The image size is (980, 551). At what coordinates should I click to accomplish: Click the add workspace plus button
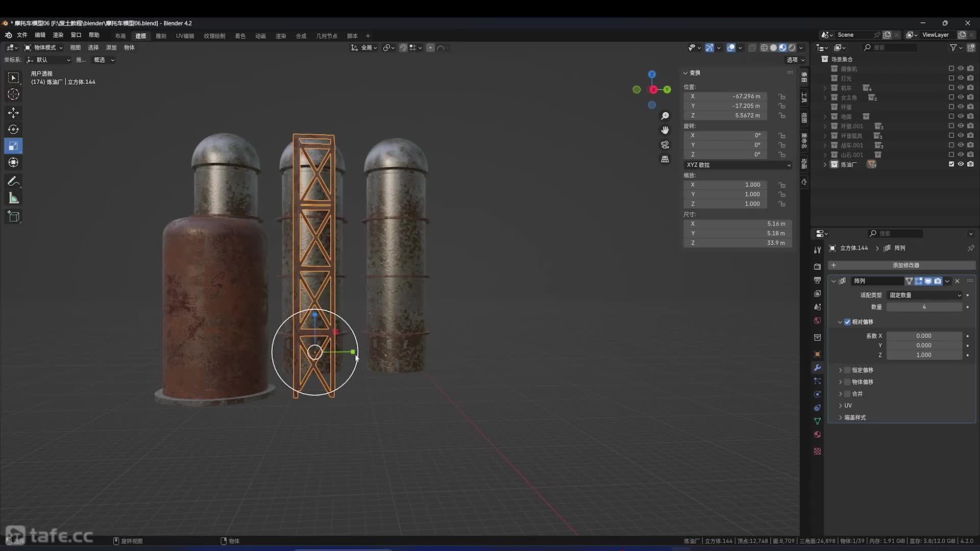367,36
